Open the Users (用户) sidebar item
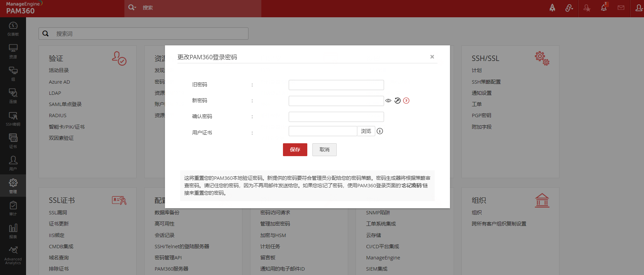This screenshot has width=644, height=275. tap(13, 163)
